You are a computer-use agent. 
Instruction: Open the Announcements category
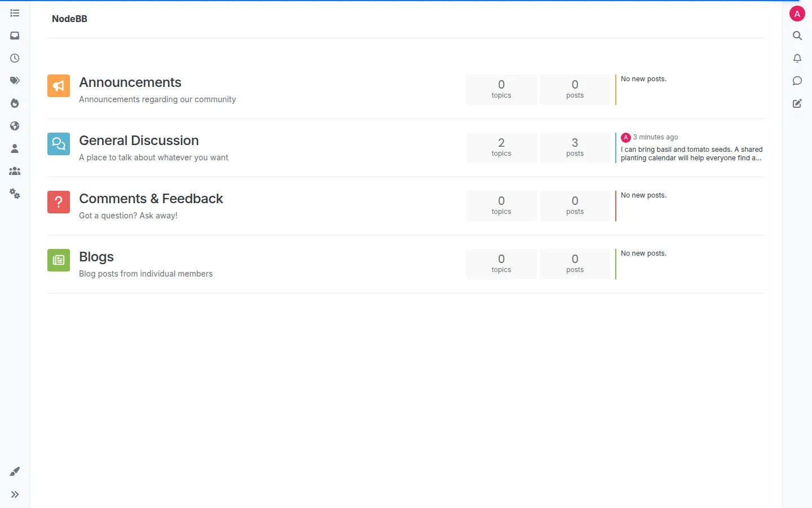point(130,82)
